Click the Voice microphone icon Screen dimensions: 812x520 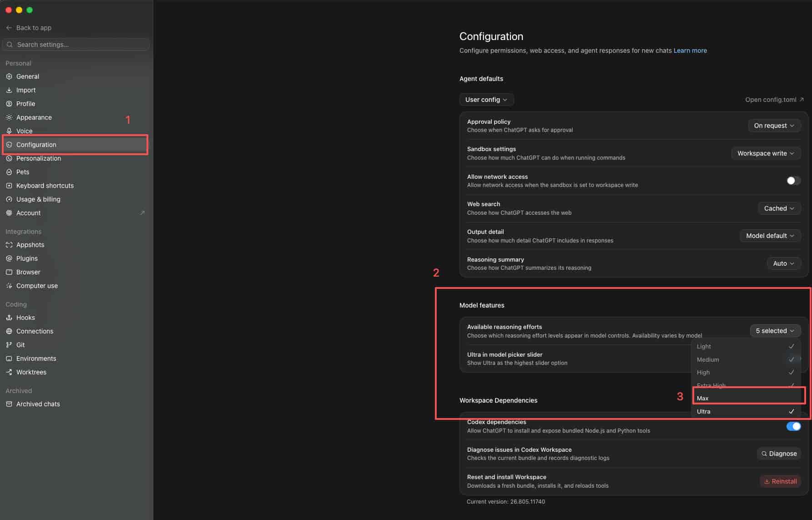[9, 131]
